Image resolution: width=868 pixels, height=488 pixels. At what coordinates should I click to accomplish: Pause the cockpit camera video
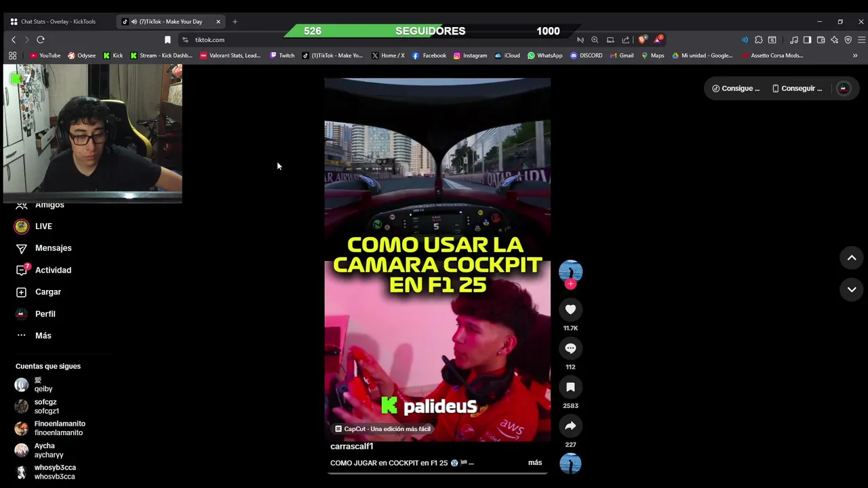437,260
